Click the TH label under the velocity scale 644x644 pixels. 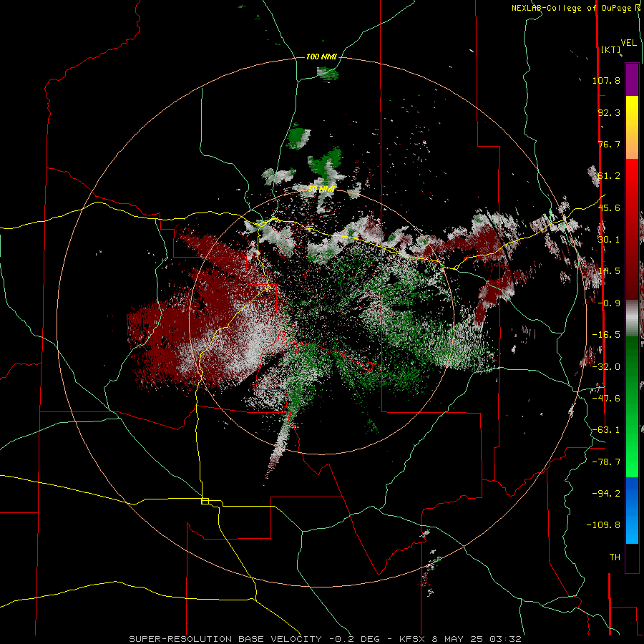(615, 557)
